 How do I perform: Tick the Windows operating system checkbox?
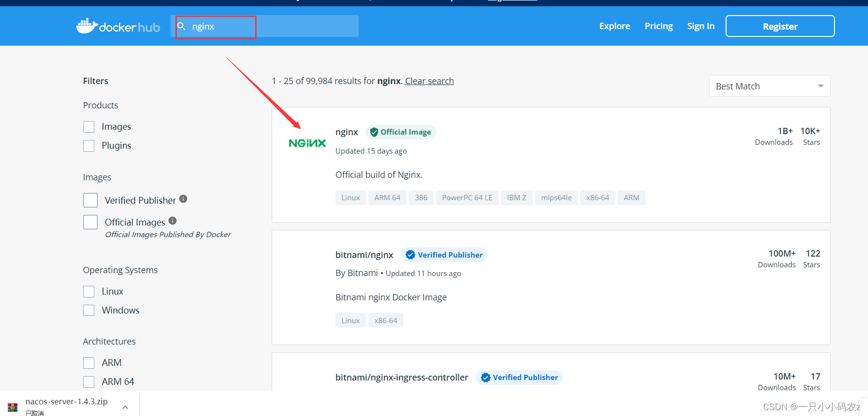(x=88, y=311)
